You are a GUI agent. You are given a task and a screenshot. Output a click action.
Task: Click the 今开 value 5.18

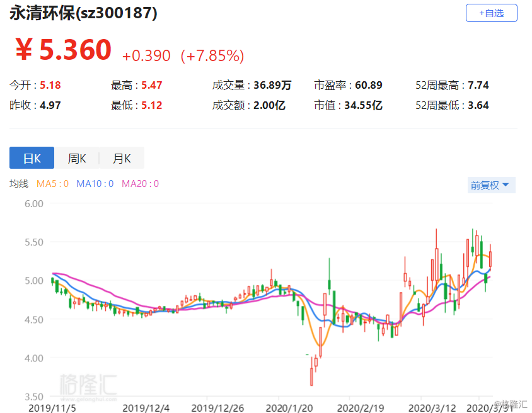coord(50,85)
